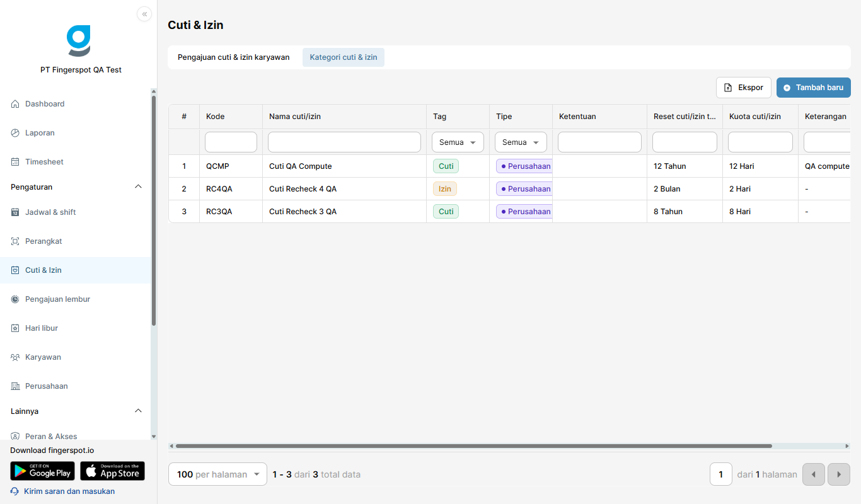This screenshot has height=504, width=861.
Task: Open the Tag filter dropdown
Action: coord(458,142)
